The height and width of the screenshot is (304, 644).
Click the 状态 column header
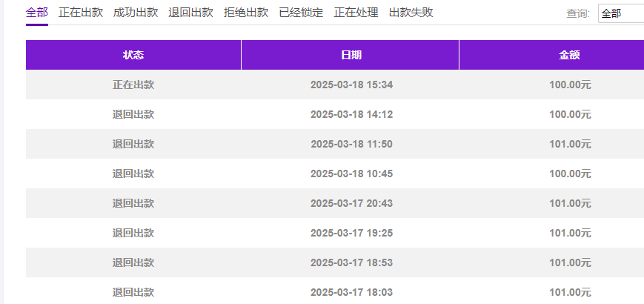click(133, 55)
